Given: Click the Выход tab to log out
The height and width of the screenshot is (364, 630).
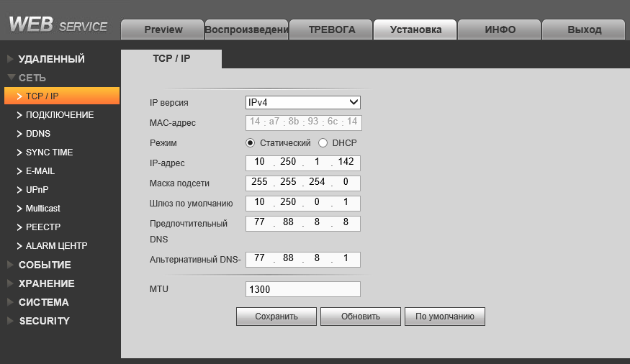Looking at the screenshot, I should (x=584, y=29).
